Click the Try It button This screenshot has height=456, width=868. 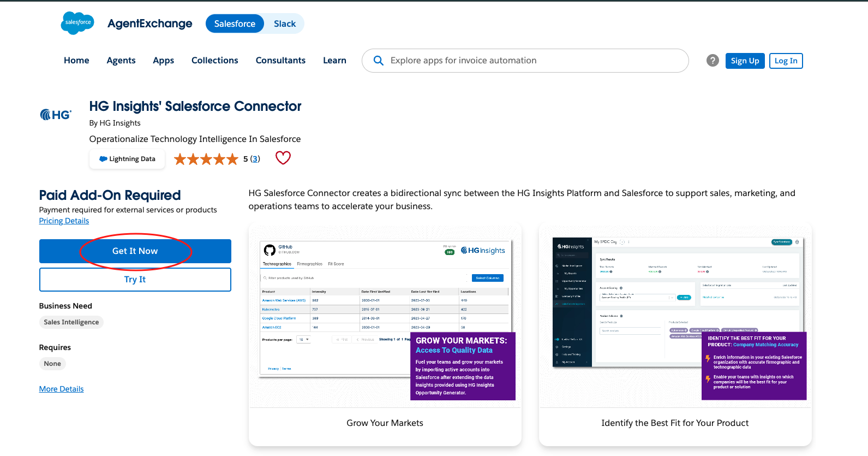point(135,280)
